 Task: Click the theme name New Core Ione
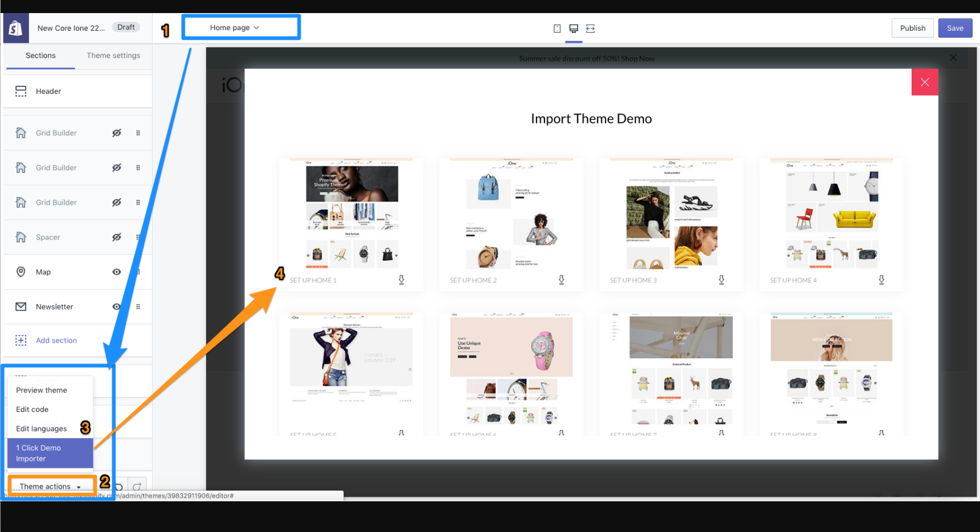[71, 28]
